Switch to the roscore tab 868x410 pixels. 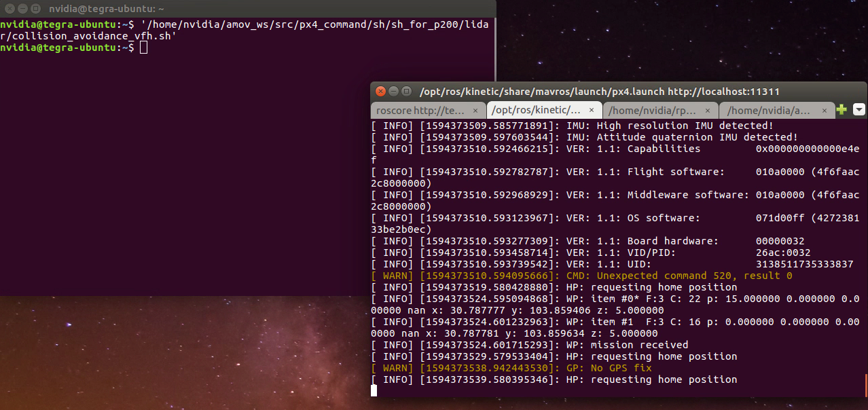click(421, 110)
